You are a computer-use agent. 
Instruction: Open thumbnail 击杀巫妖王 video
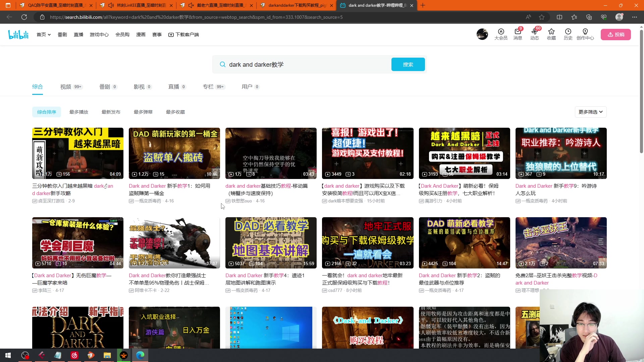point(561,243)
